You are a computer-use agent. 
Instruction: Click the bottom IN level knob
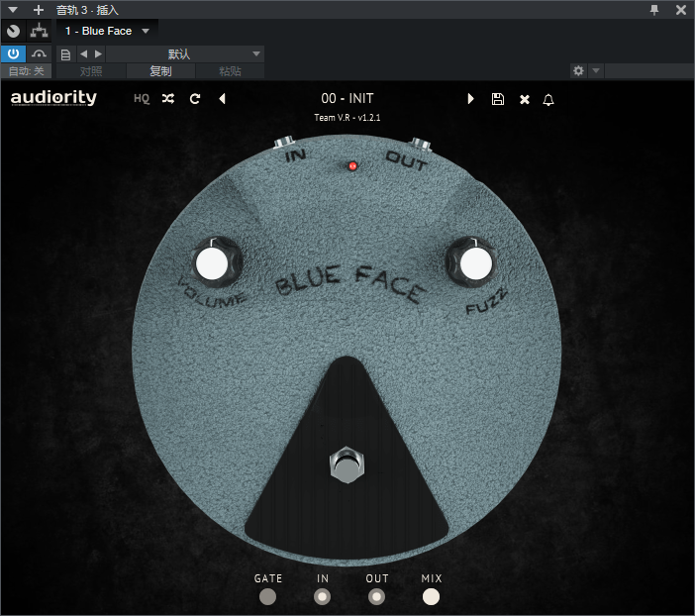(322, 596)
